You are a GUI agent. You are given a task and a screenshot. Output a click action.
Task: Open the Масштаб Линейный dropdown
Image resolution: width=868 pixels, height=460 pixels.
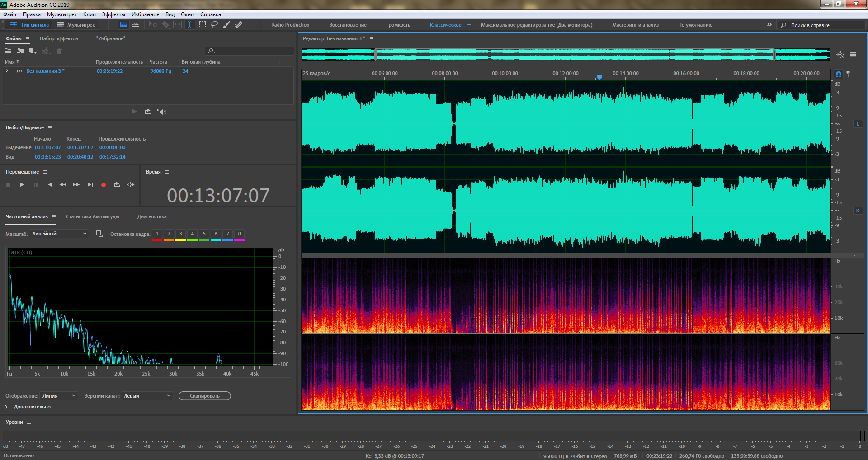click(59, 234)
